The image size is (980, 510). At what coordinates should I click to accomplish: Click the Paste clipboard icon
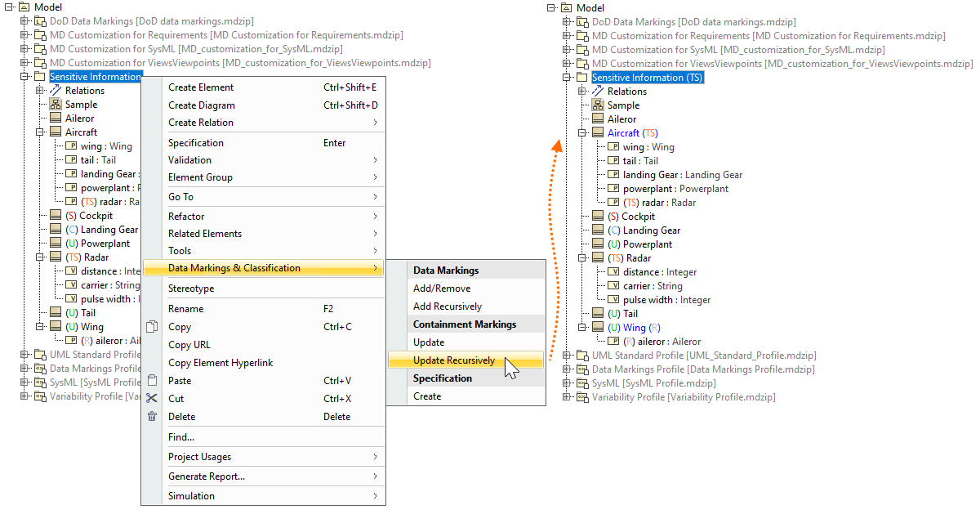(152, 381)
